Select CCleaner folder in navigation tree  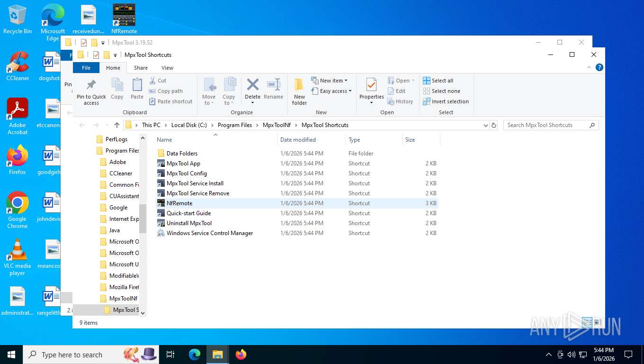click(x=121, y=173)
